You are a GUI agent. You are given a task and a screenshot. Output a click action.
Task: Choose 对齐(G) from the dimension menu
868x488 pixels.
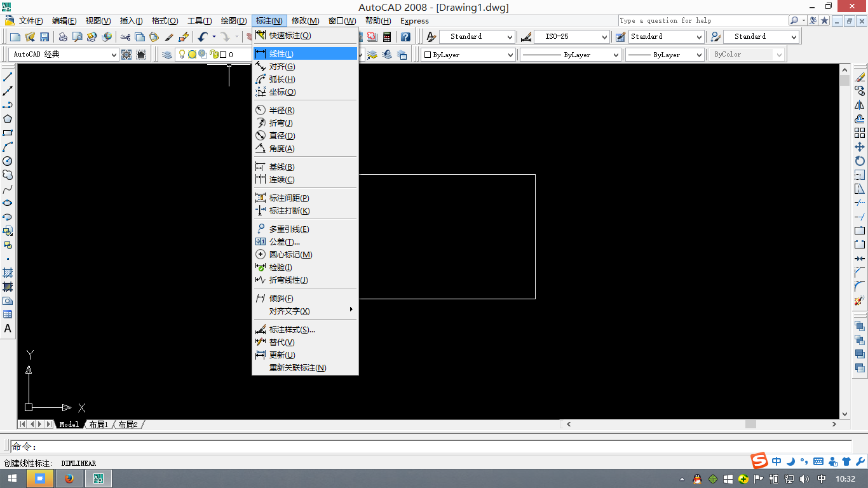[x=306, y=67]
